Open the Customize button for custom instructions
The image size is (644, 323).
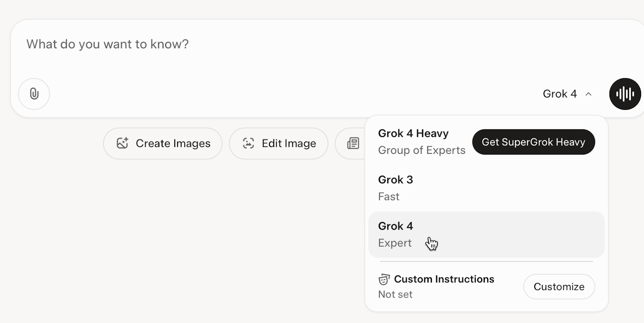pyautogui.click(x=559, y=287)
